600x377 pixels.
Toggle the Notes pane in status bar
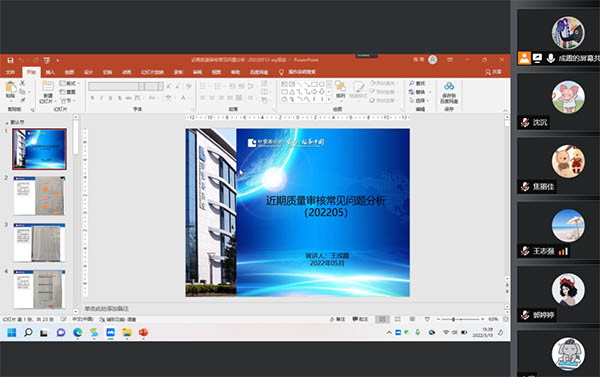[x=338, y=319]
